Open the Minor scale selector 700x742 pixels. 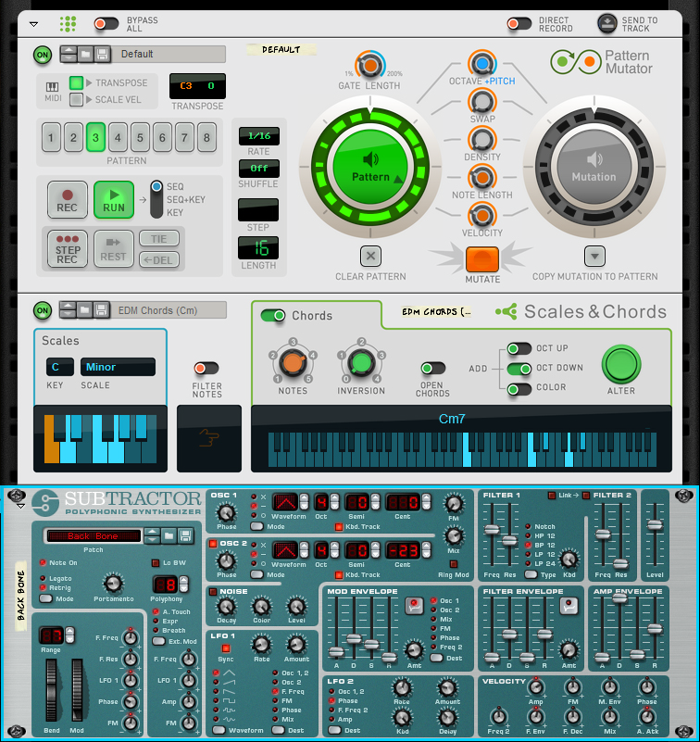pyautogui.click(x=118, y=367)
